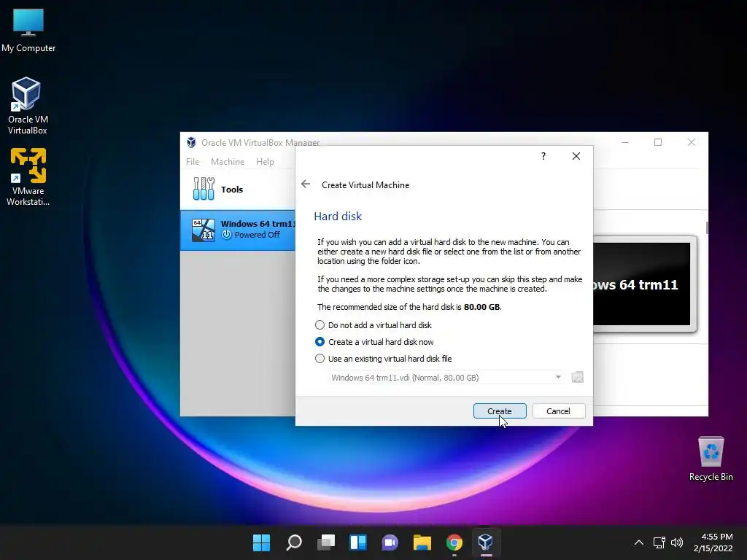Open the Chat app on taskbar

pyautogui.click(x=390, y=542)
